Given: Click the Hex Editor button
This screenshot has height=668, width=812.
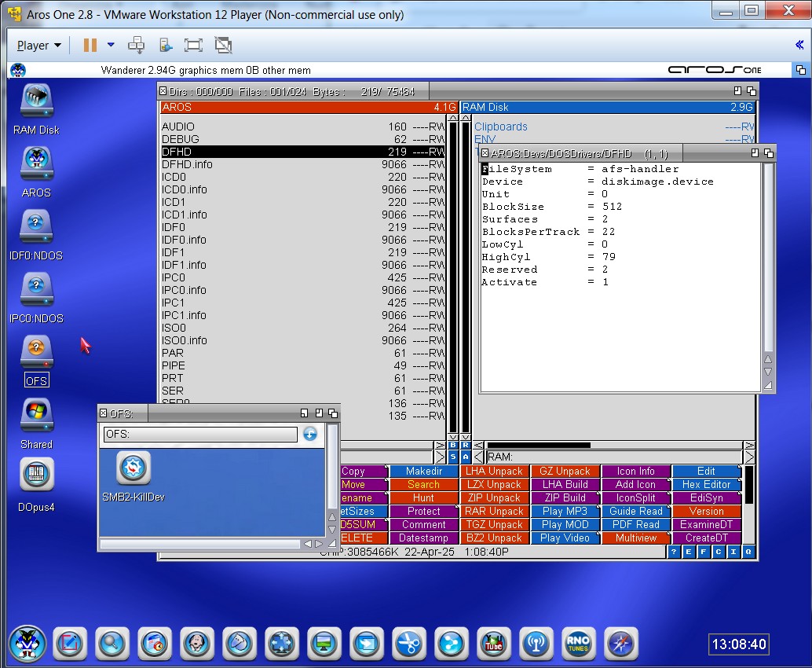Looking at the screenshot, I should tap(706, 485).
